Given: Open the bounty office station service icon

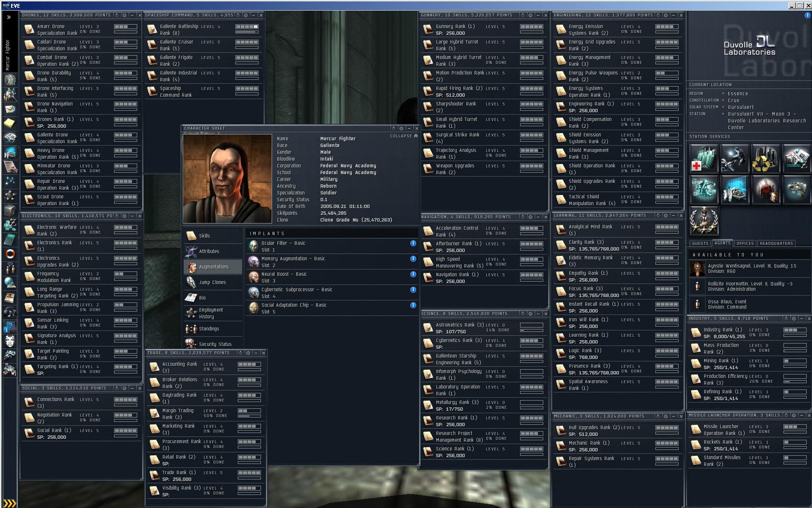Looking at the screenshot, I should pyautogui.click(x=765, y=190).
